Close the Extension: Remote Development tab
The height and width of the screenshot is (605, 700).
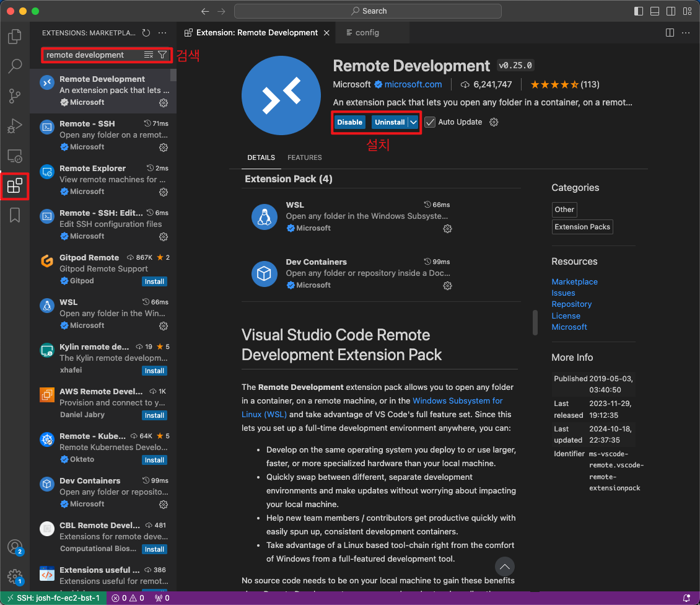(327, 33)
